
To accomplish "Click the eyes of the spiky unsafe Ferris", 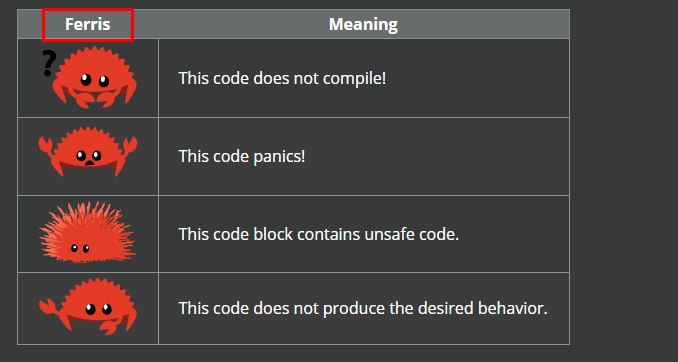I will (x=80, y=248).
